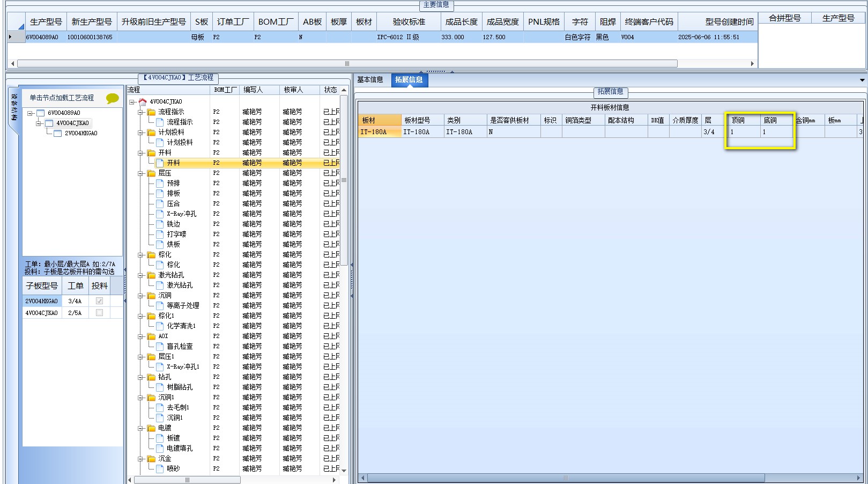The height and width of the screenshot is (484, 868).
Task: Collapse the 6V004089A0 tree node
Action: click(30, 113)
